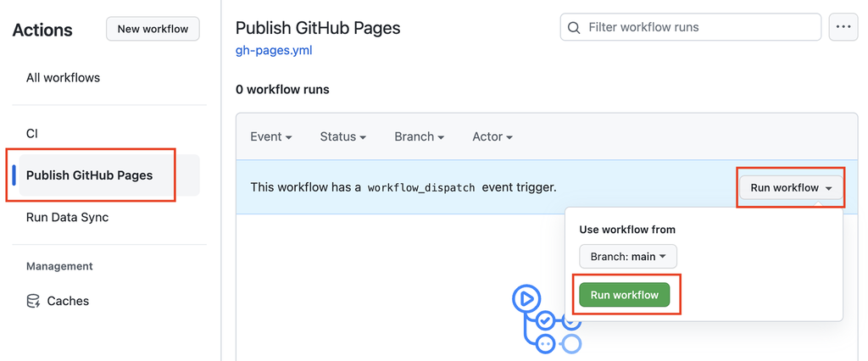
Task: Click New workflow button
Action: click(x=153, y=29)
